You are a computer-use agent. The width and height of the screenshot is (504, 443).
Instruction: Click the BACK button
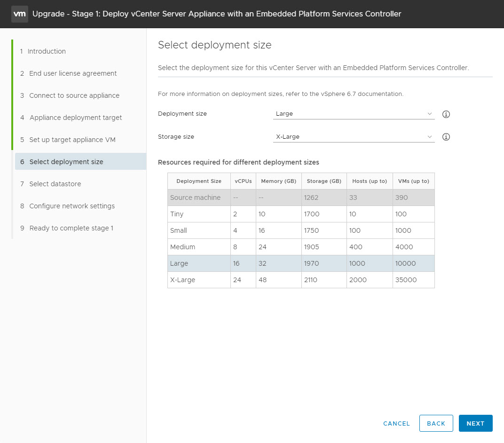point(436,423)
